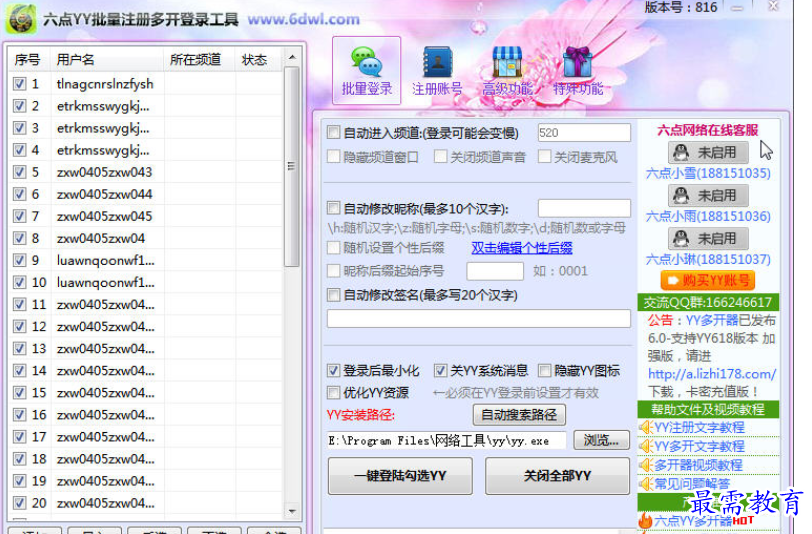
Task: Click the 序号 column header
Action: [29, 60]
